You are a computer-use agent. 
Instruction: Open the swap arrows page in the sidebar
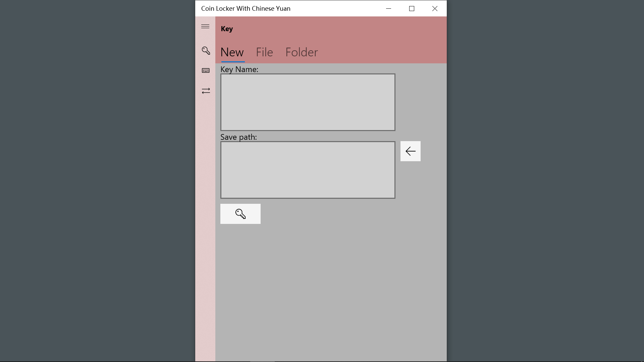[206, 91]
